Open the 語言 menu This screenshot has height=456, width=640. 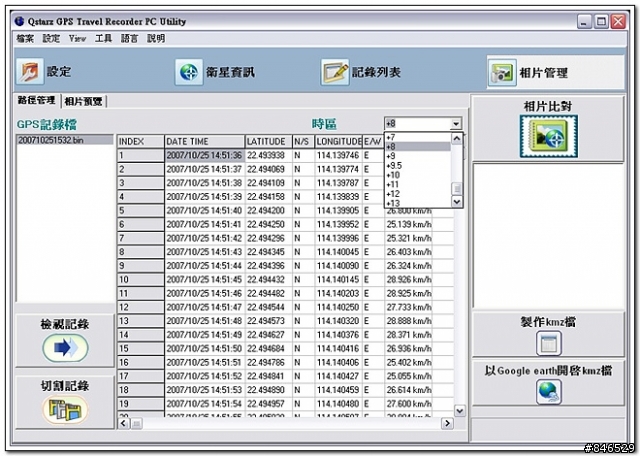click(x=129, y=38)
